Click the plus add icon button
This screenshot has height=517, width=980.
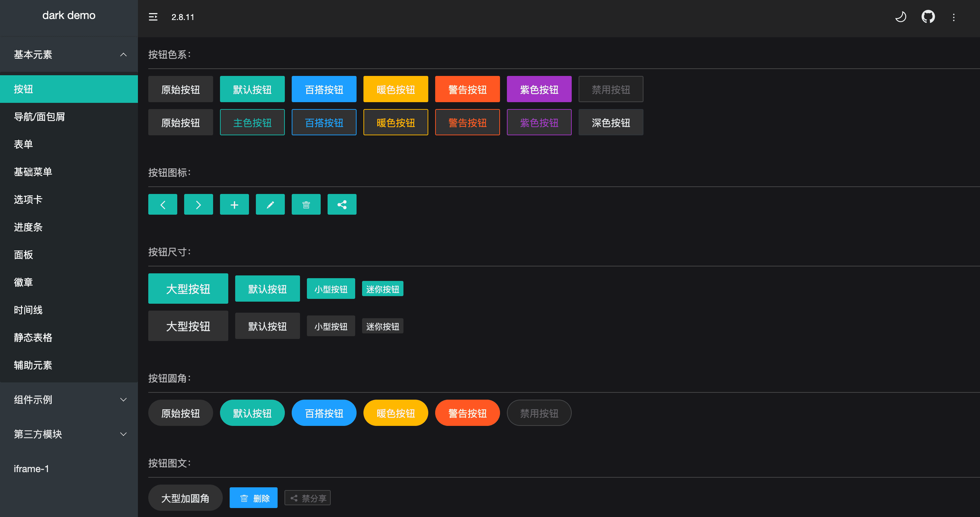[x=234, y=204]
